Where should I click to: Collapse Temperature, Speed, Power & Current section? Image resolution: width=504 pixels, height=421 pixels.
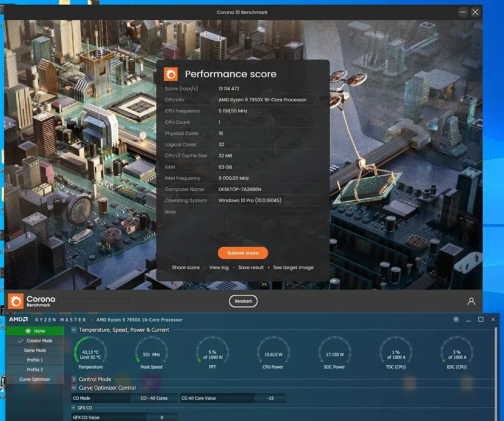[x=74, y=330]
